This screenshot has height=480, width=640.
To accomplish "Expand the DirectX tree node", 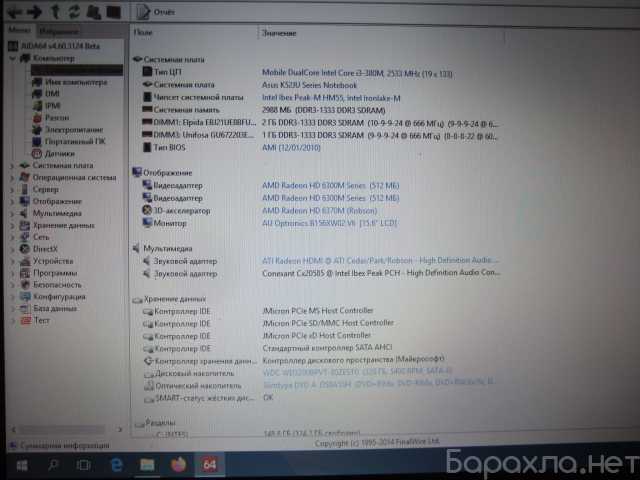I will pos(12,249).
